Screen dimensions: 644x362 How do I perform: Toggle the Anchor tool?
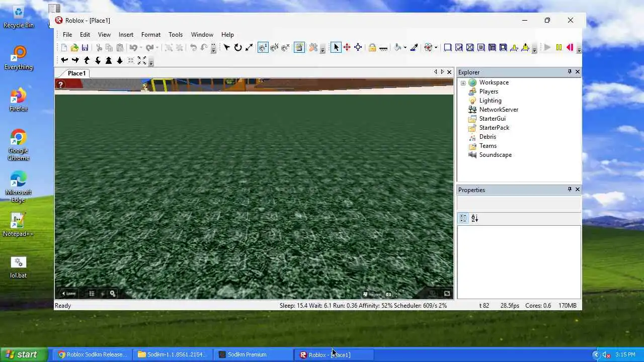[x=383, y=48]
